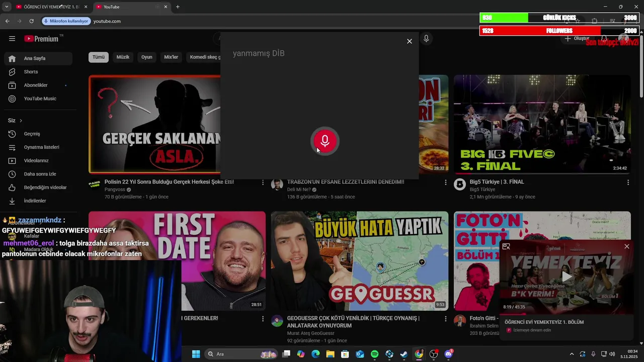Go to Ana Sayfa in sidebar

[38, 58]
